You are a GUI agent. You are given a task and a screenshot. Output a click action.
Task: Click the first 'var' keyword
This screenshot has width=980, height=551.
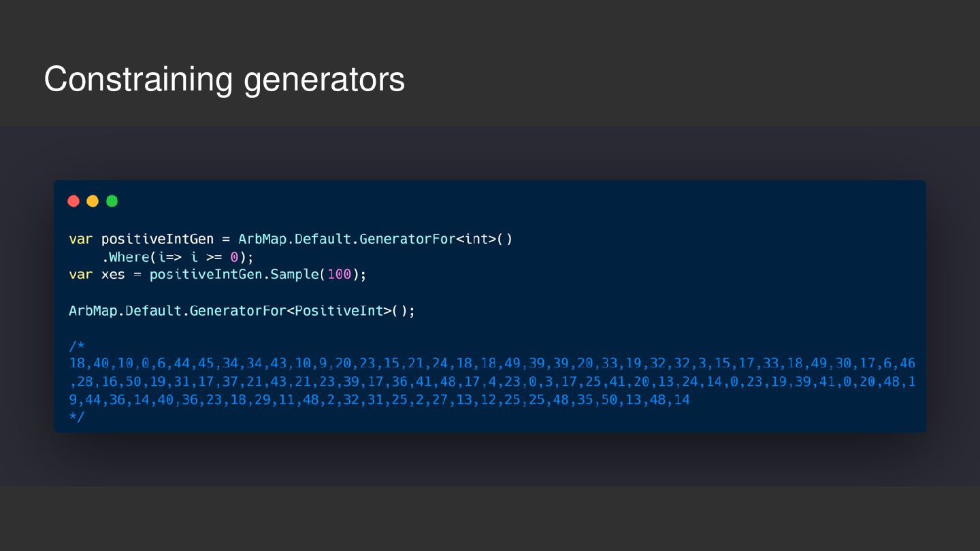pyautogui.click(x=81, y=239)
